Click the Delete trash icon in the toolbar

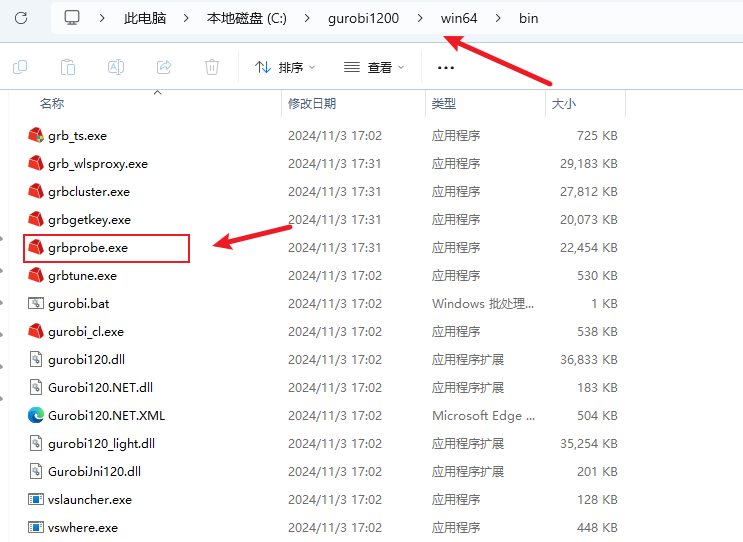[212, 67]
